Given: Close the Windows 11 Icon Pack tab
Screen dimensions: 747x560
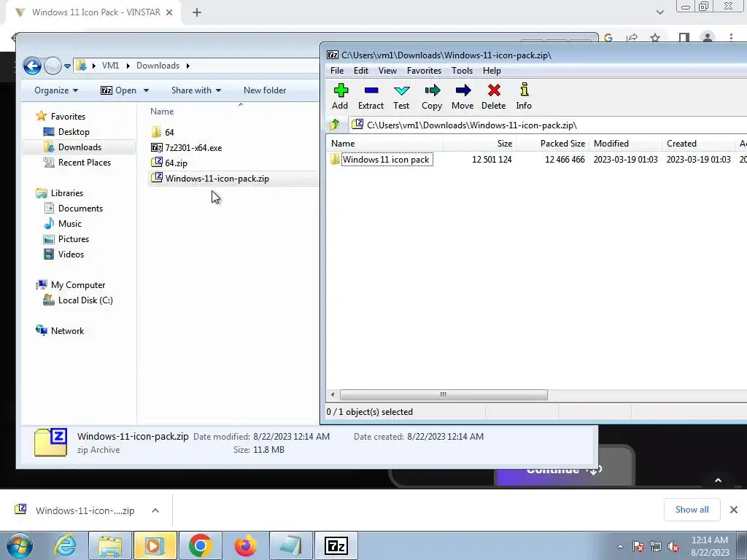Looking at the screenshot, I should tap(169, 12).
